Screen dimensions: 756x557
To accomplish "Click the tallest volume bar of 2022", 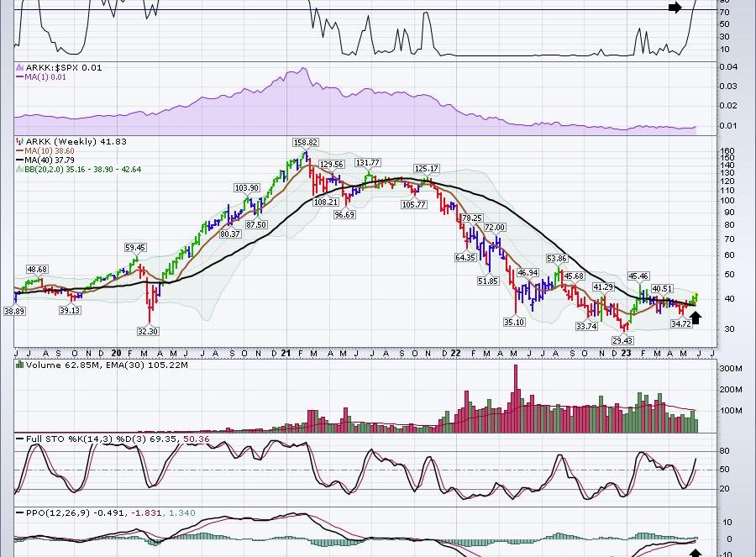I will point(516,398).
